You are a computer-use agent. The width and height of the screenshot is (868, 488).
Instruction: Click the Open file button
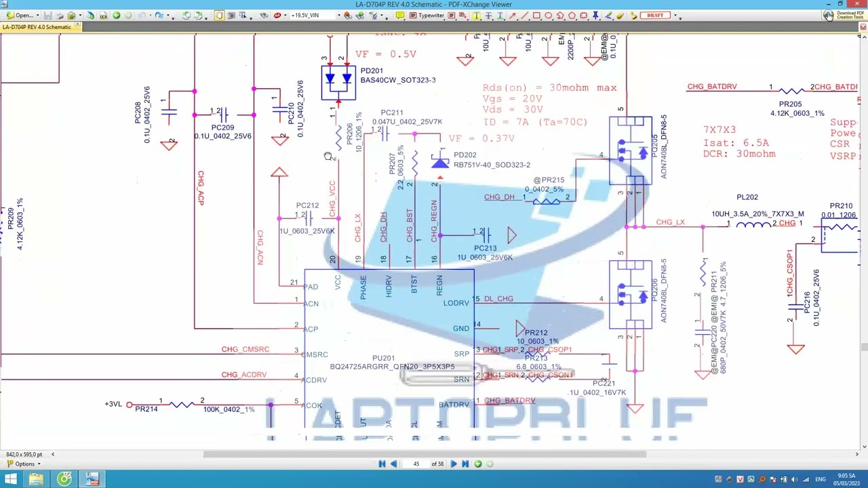coord(20,15)
